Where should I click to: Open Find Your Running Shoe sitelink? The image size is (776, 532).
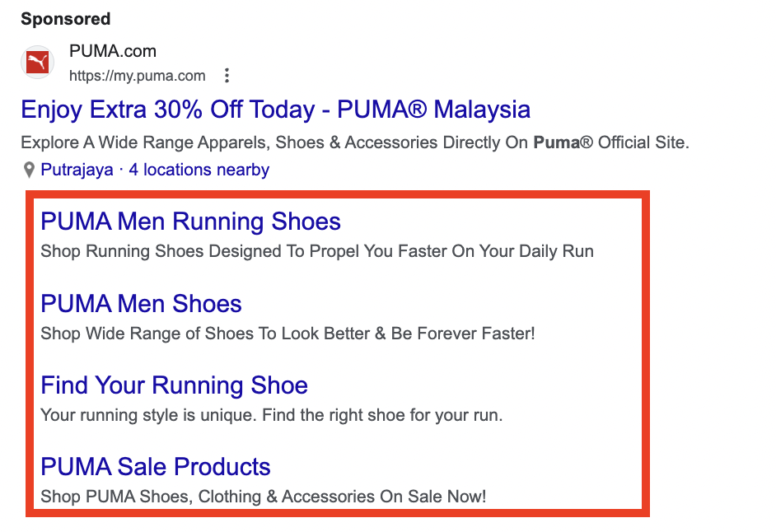pyautogui.click(x=174, y=385)
